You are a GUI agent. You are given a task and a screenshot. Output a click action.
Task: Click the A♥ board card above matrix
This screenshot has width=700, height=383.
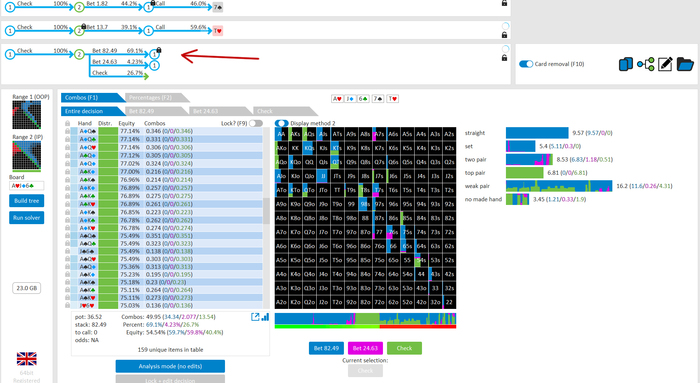[x=337, y=99]
